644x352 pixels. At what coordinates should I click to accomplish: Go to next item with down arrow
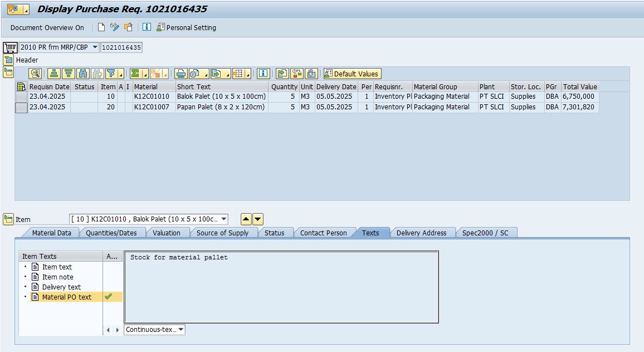257,219
